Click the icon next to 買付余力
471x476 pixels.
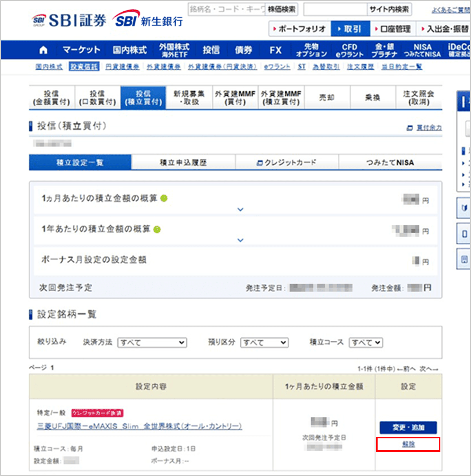(410, 128)
